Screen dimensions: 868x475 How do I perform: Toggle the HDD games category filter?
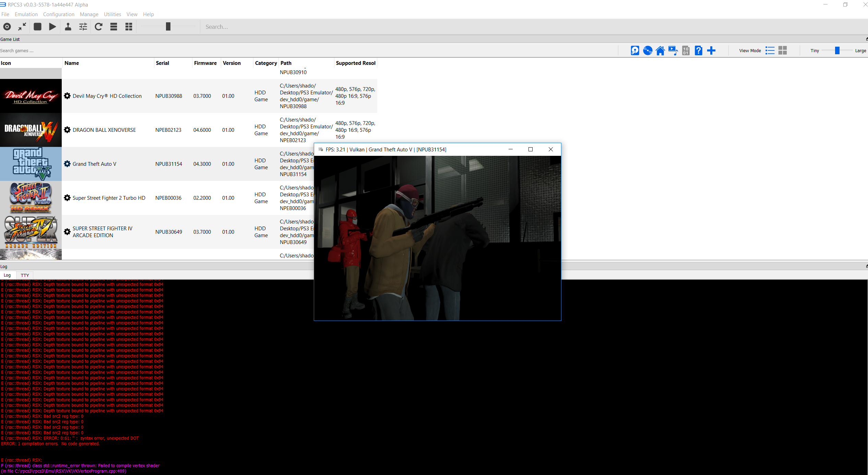(635, 50)
